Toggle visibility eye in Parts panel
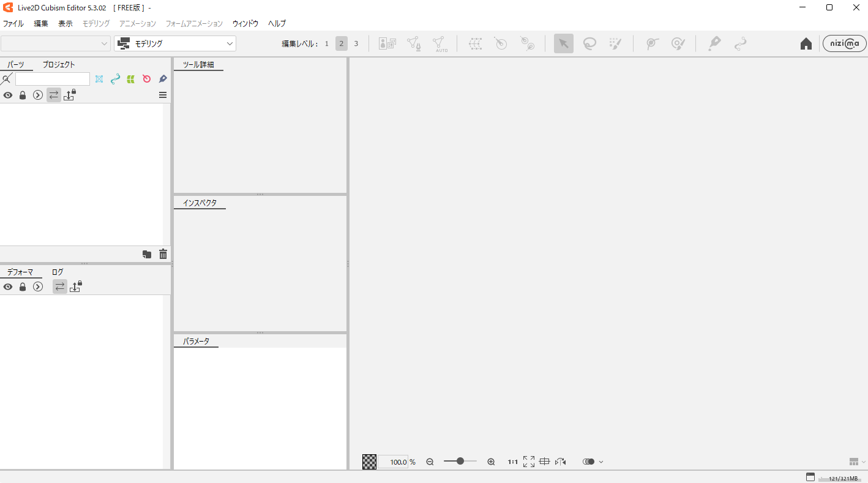Screen dimensions: 868x483 point(8,95)
